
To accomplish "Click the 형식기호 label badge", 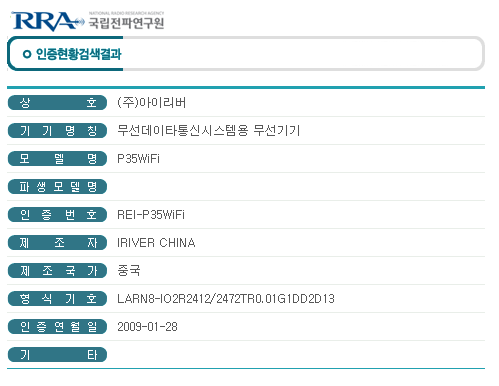I will tap(57, 298).
